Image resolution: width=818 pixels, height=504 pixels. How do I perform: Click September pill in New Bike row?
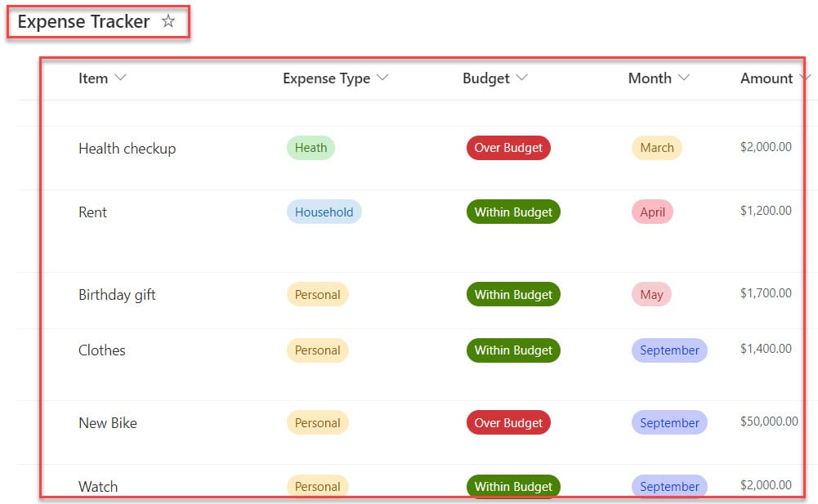pos(669,422)
